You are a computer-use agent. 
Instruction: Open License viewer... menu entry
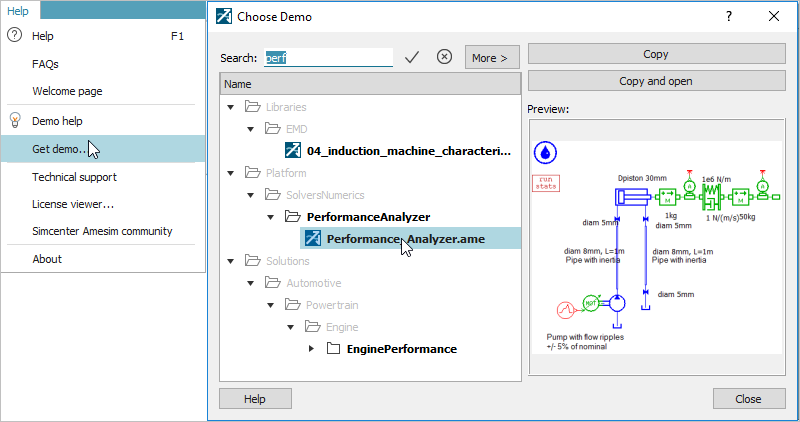tap(103, 204)
